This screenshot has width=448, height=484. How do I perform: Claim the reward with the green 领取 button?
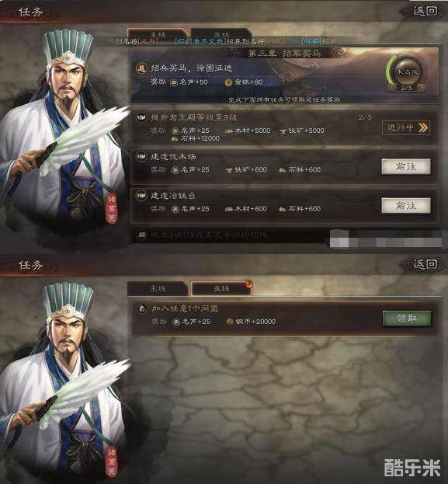coord(407,319)
